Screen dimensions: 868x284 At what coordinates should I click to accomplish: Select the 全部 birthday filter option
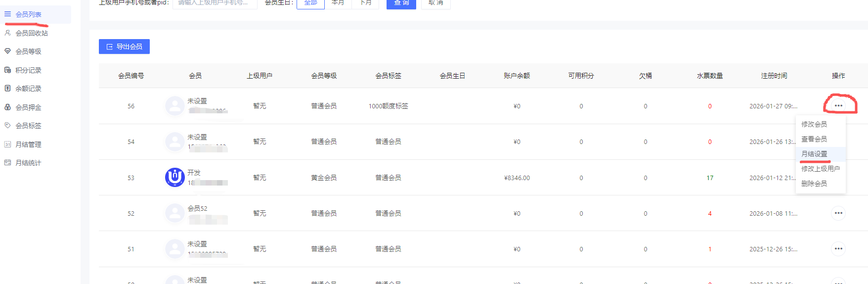point(310,3)
